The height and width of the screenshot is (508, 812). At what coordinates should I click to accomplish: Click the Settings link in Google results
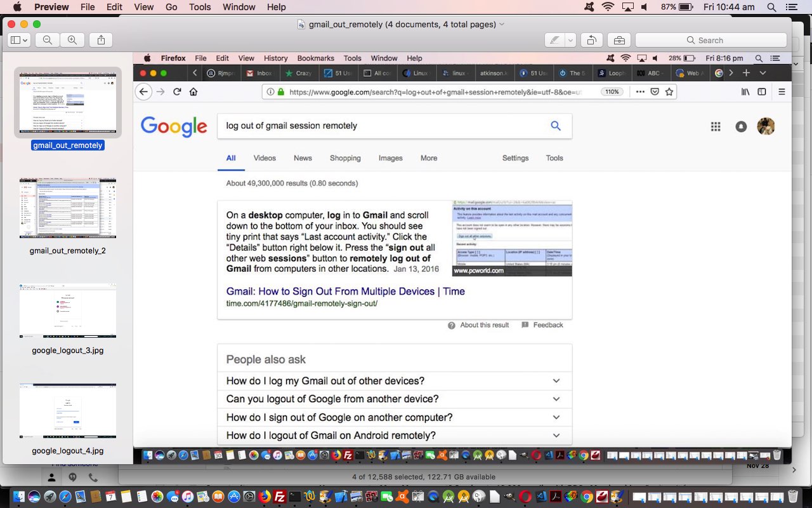click(515, 158)
